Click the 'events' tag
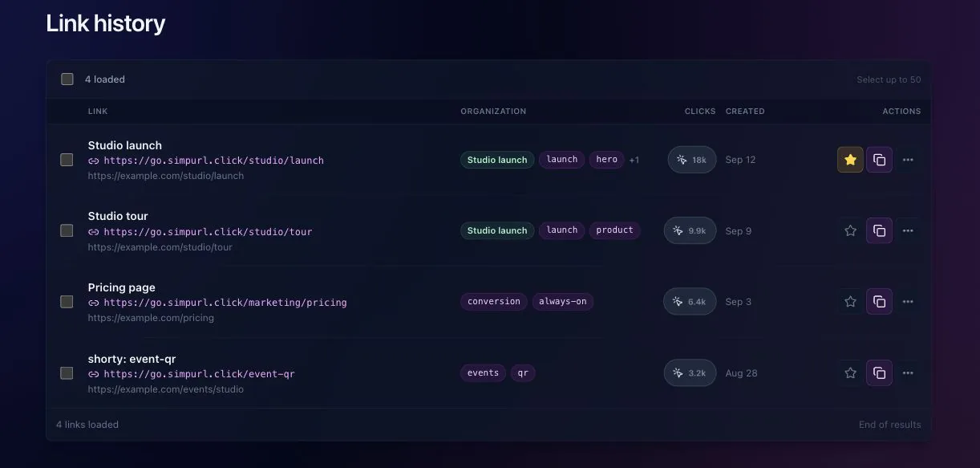Image resolution: width=980 pixels, height=468 pixels. (483, 373)
